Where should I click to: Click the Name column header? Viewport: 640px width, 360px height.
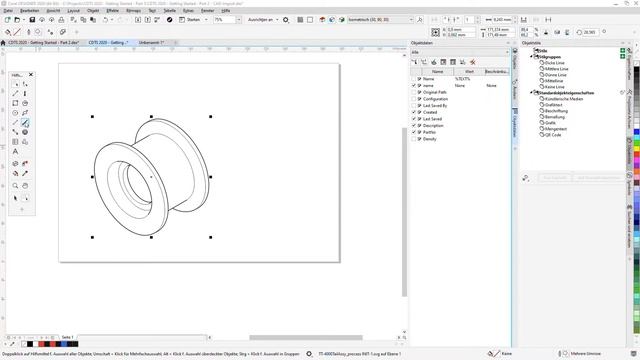tap(437, 71)
